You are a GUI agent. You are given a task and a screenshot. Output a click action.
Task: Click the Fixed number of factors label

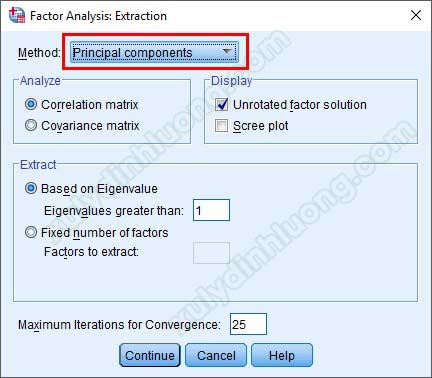pos(105,232)
